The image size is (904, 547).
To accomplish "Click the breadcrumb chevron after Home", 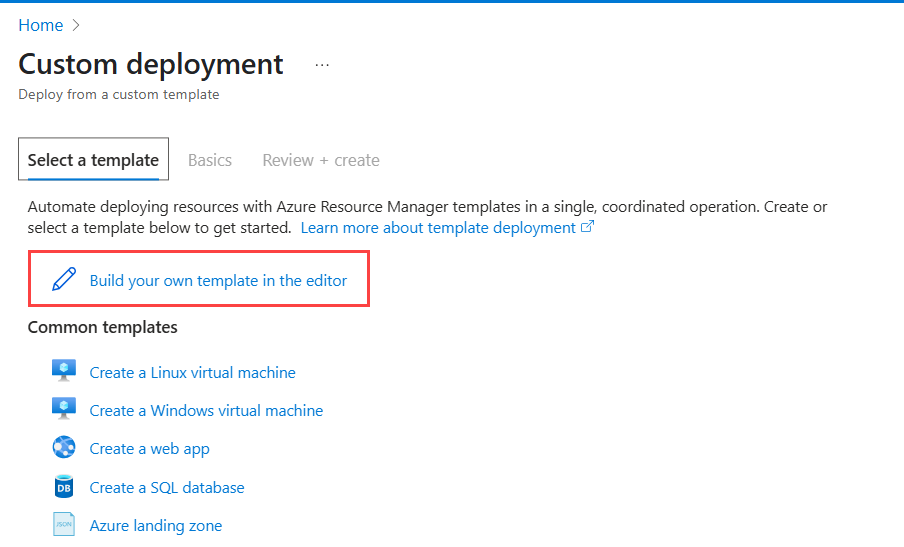I will pyautogui.click(x=76, y=25).
